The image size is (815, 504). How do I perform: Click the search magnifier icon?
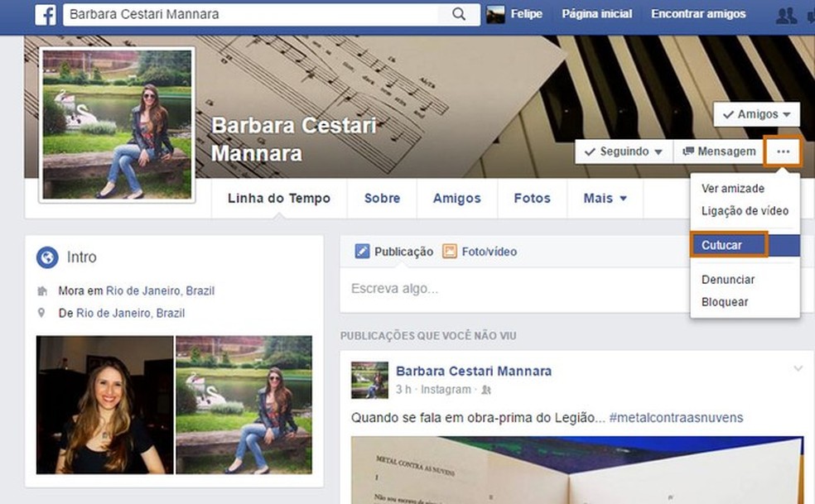(459, 14)
